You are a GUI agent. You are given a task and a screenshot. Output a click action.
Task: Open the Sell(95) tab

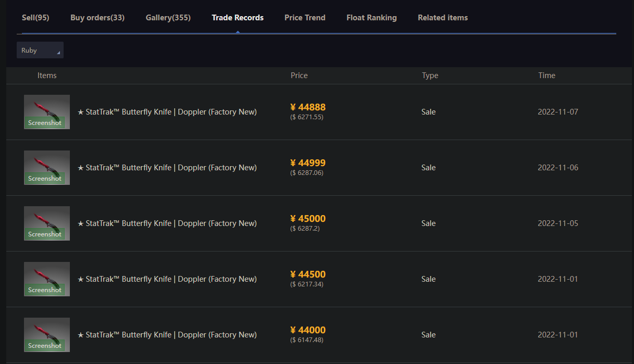pyautogui.click(x=35, y=18)
